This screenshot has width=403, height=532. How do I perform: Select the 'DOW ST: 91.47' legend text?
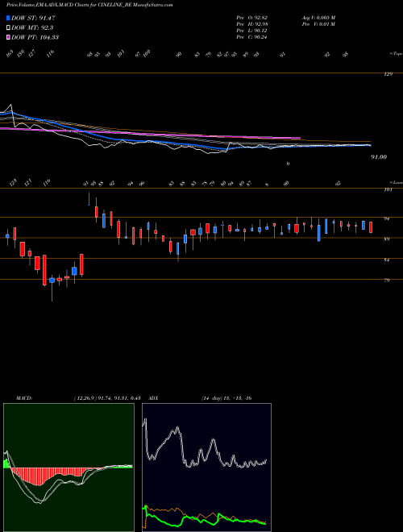(x=33, y=18)
